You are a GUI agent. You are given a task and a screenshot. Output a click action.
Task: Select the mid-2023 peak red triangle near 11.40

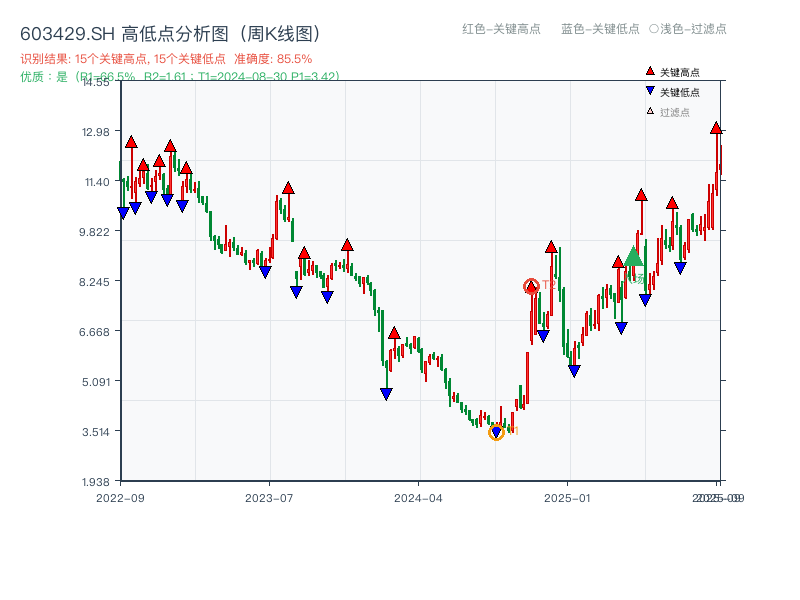click(288, 188)
